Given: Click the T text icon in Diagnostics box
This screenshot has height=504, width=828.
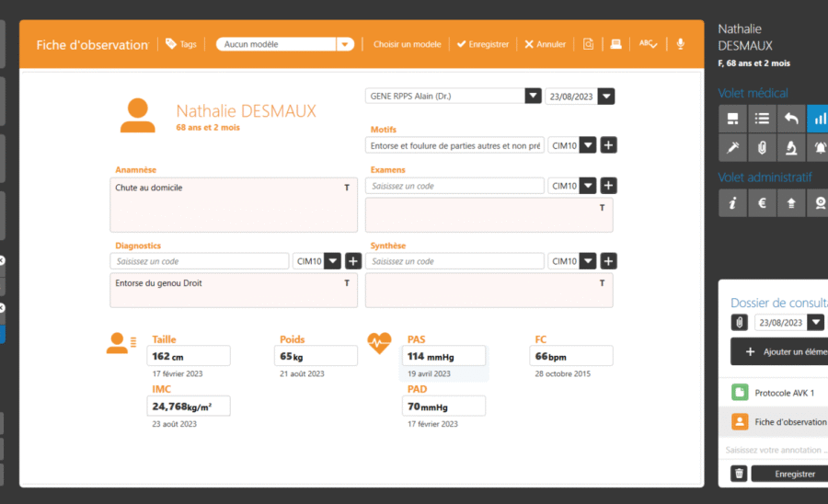Looking at the screenshot, I should 347,283.
